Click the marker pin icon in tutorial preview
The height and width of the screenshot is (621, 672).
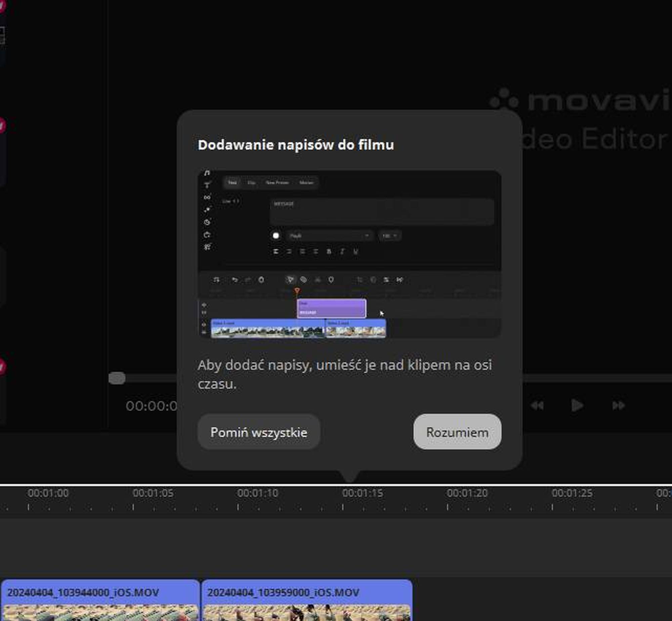(x=331, y=280)
